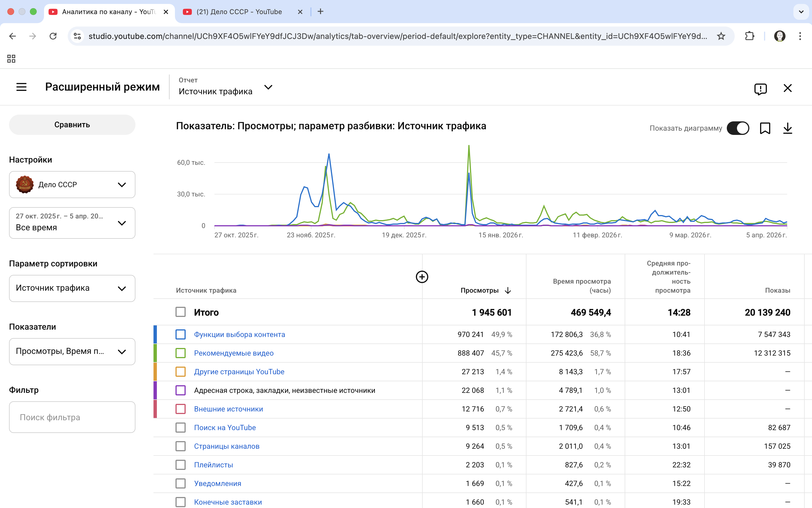Close the advanced mode view
The width and height of the screenshot is (812, 508).
point(787,88)
